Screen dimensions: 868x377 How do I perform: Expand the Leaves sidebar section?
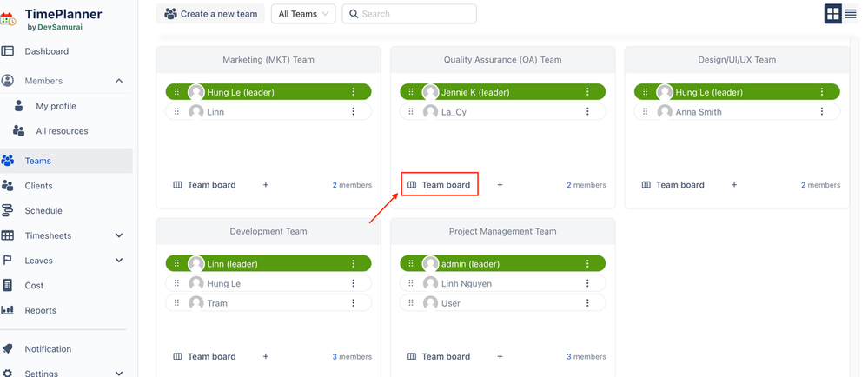pos(119,261)
